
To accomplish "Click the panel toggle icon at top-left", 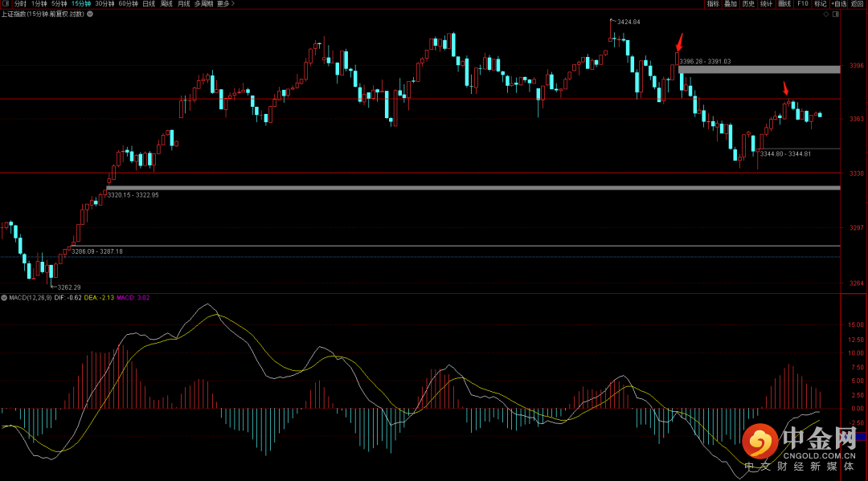I will pos(7,4).
